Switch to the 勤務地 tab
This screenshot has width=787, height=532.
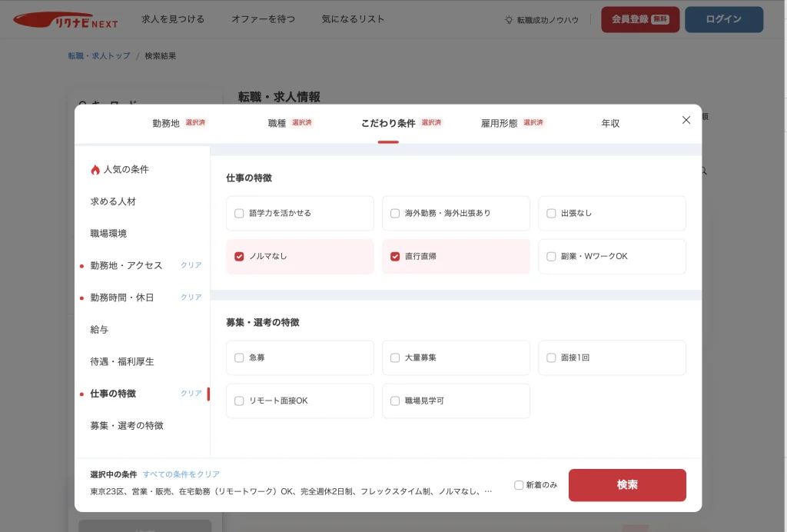[x=166, y=124]
